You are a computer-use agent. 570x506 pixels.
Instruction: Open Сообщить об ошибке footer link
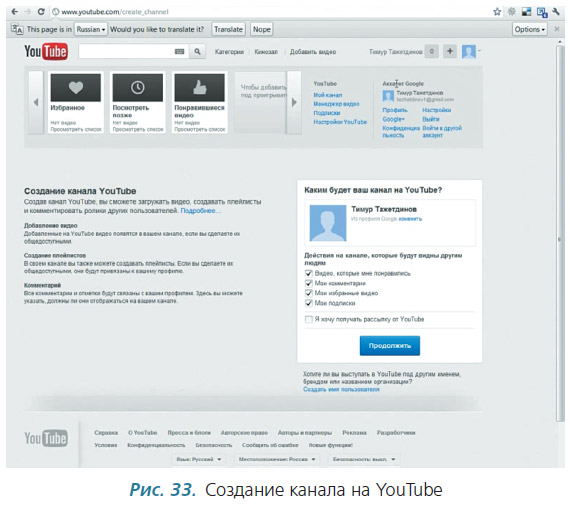click(270, 445)
